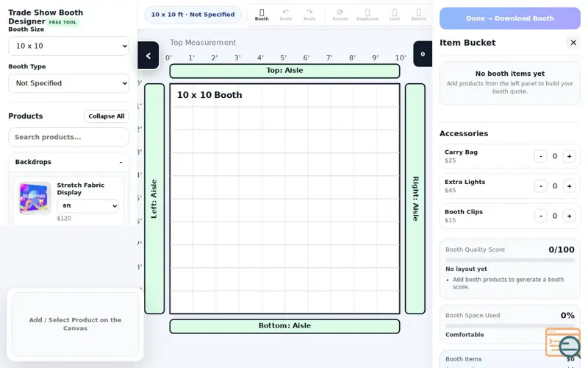Decrease Extra Lights quantity
The height and width of the screenshot is (368, 588).
coord(540,186)
